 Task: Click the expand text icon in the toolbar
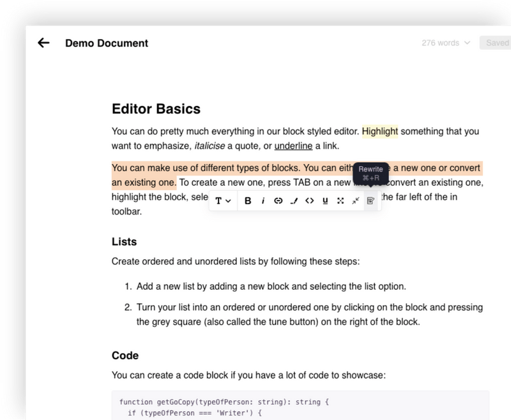(341, 201)
